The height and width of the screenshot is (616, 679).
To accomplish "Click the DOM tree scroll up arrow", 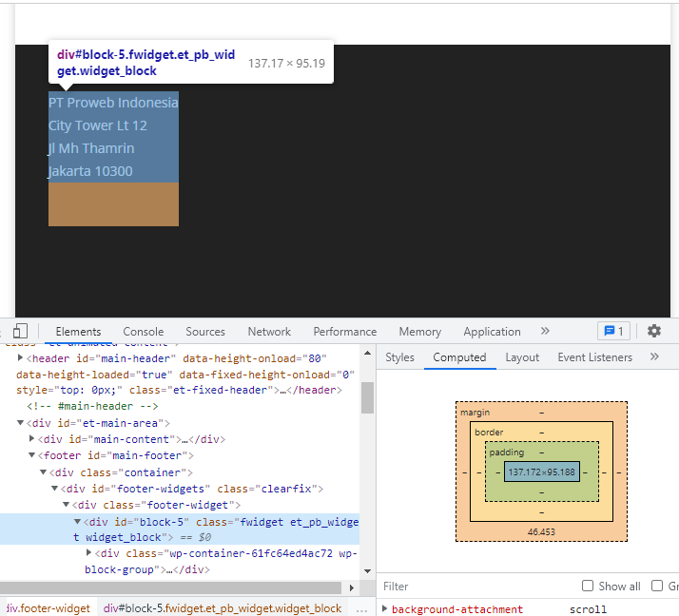I will 367,354.
